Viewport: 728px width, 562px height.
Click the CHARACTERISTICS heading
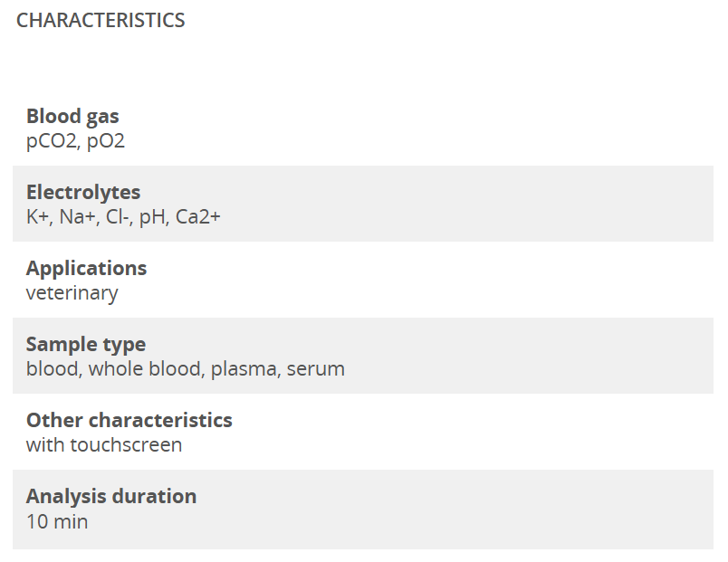coord(101,21)
